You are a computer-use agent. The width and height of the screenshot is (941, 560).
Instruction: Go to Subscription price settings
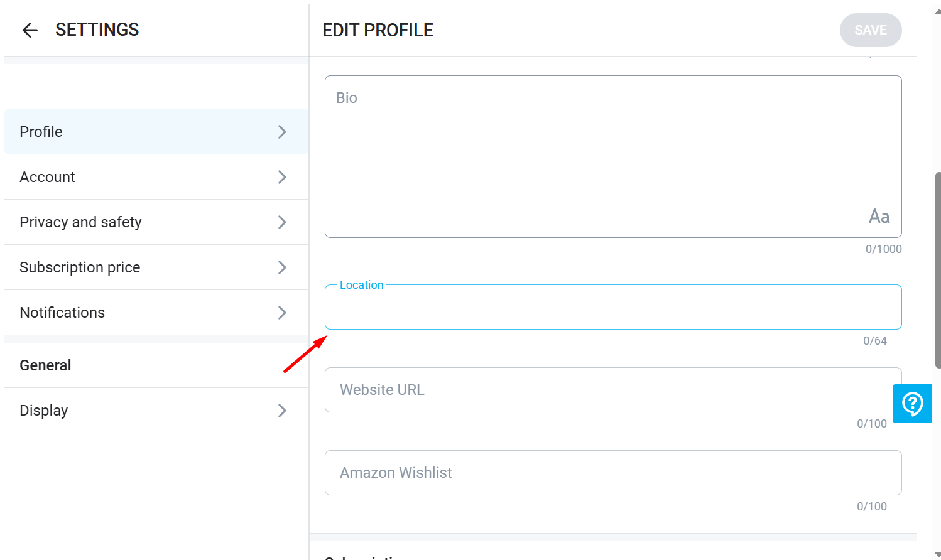pos(156,267)
